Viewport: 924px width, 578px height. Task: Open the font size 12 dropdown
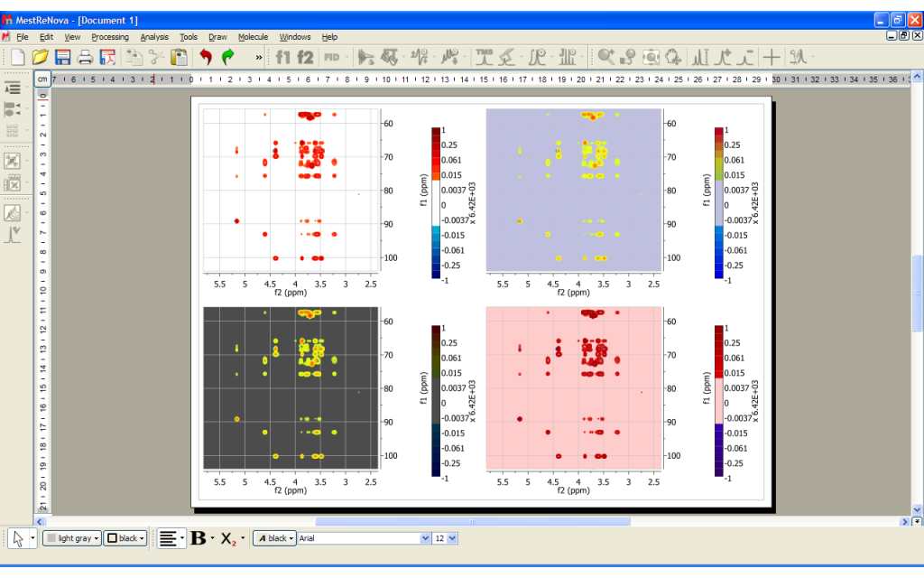[452, 538]
